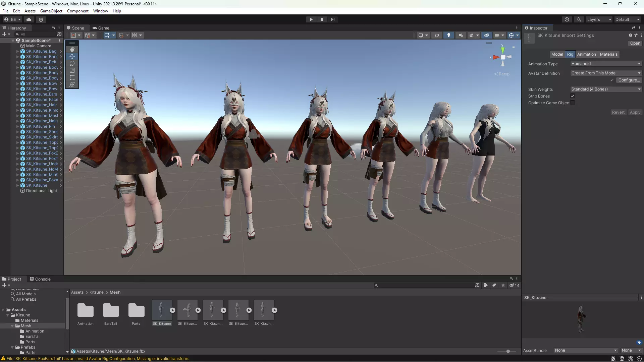Viewport: 644px width, 362px height.
Task: Open the increment snapping ruler dropdown
Action: coord(137,35)
